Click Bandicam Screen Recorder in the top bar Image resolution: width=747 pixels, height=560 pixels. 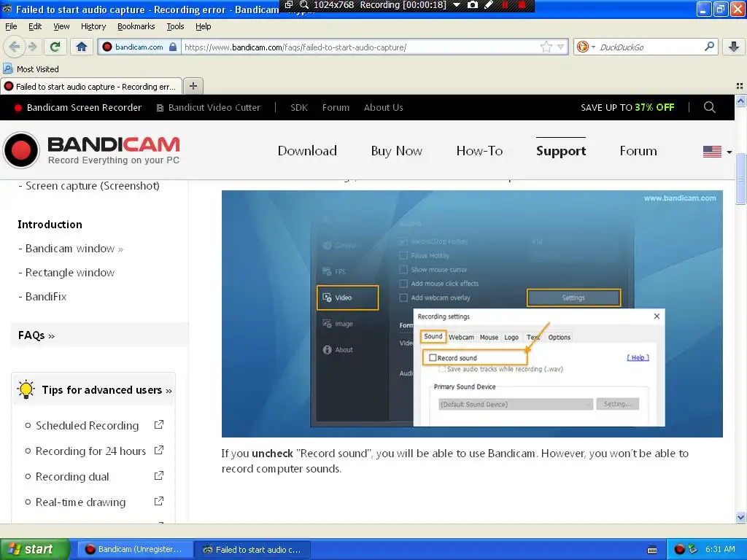tap(78, 108)
